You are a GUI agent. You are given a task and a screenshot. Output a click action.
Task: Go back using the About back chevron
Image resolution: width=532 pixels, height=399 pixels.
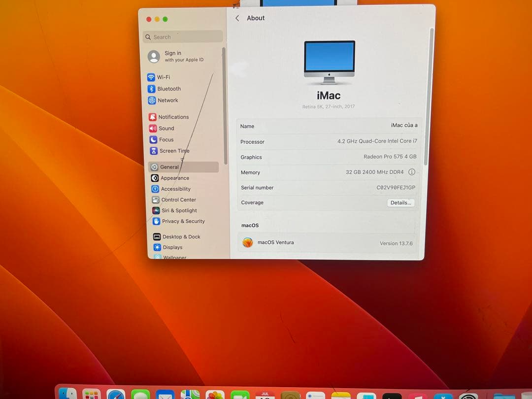[237, 18]
